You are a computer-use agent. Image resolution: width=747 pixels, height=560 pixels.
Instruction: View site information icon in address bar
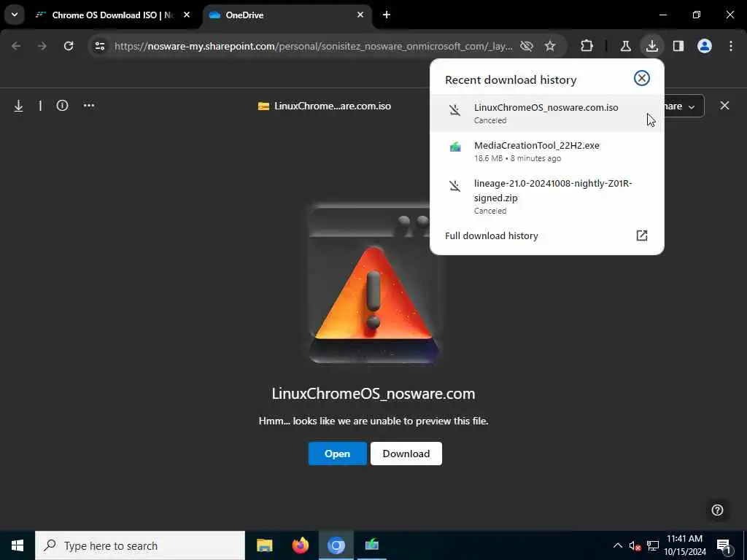point(99,46)
